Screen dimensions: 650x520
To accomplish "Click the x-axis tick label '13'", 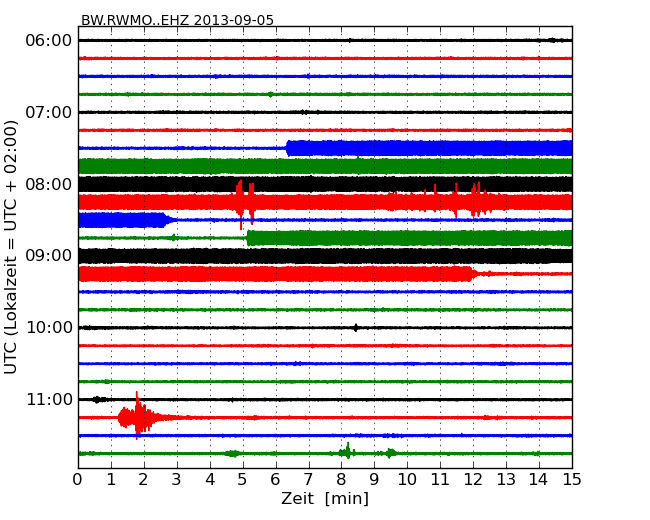I will pos(506,480).
